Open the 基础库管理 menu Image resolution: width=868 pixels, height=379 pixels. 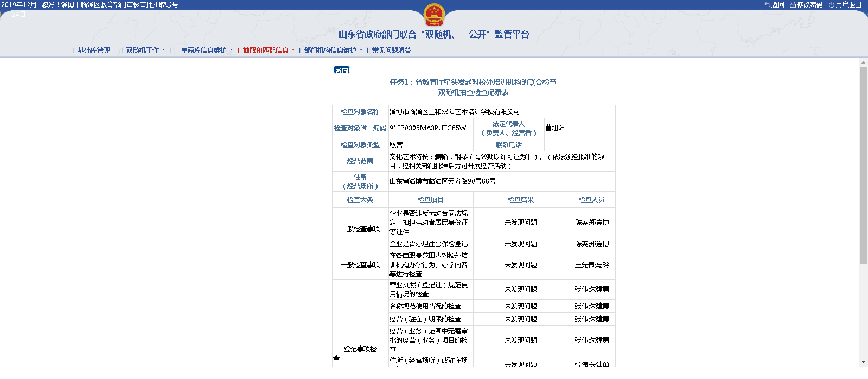click(x=93, y=50)
